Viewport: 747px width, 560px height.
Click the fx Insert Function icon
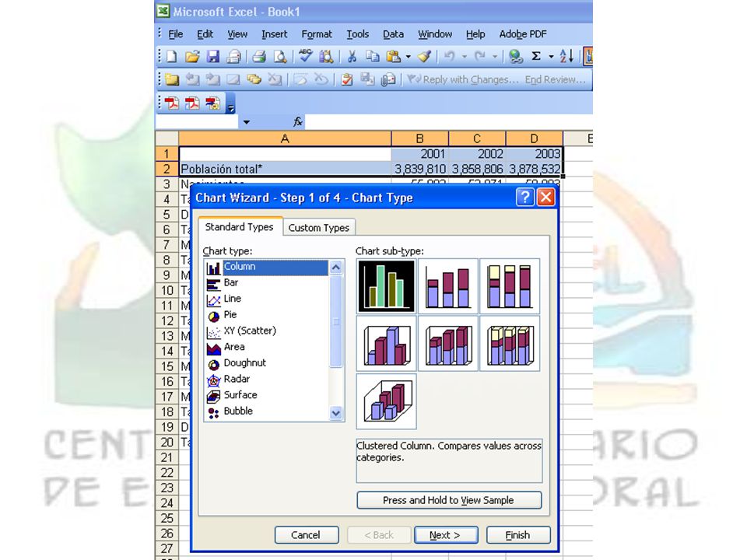[x=298, y=122]
